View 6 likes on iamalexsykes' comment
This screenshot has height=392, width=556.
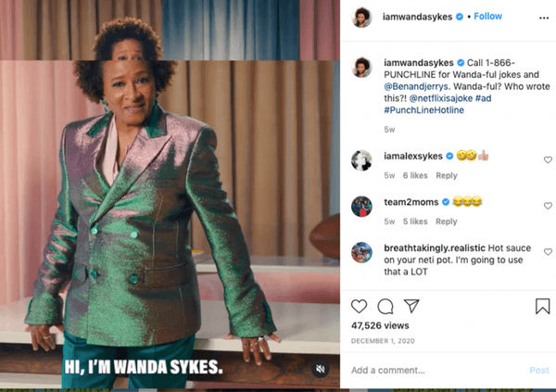(413, 175)
